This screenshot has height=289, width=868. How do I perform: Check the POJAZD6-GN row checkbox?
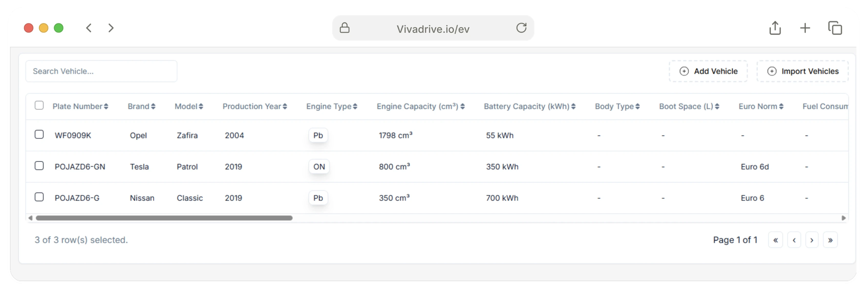click(39, 166)
